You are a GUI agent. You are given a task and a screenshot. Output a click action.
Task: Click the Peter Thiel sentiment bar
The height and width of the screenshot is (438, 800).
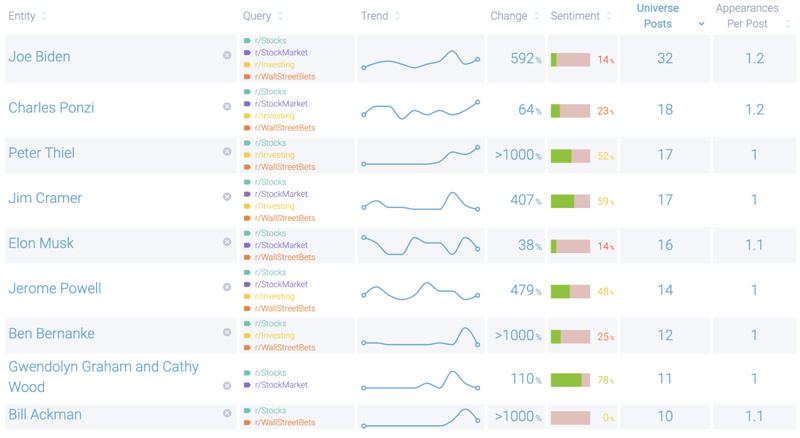[570, 156]
